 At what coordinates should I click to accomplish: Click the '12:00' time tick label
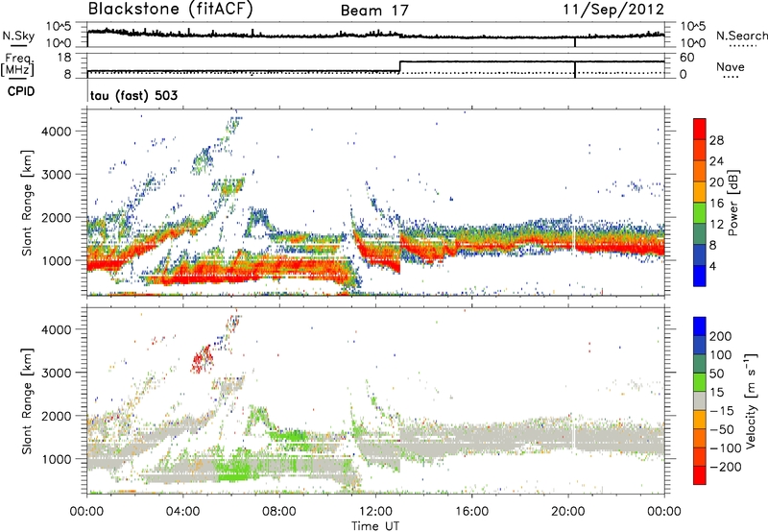[375, 512]
